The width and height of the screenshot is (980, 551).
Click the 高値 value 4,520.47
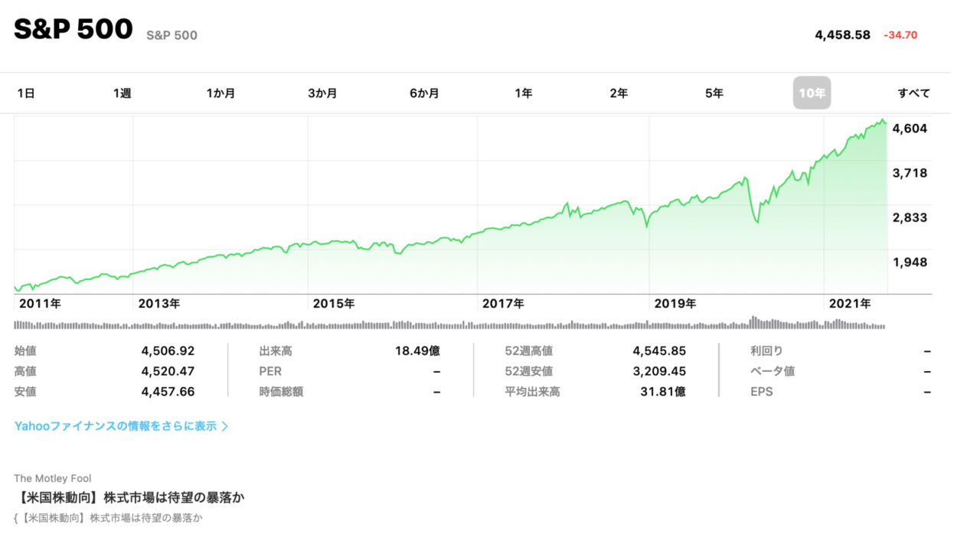(168, 371)
